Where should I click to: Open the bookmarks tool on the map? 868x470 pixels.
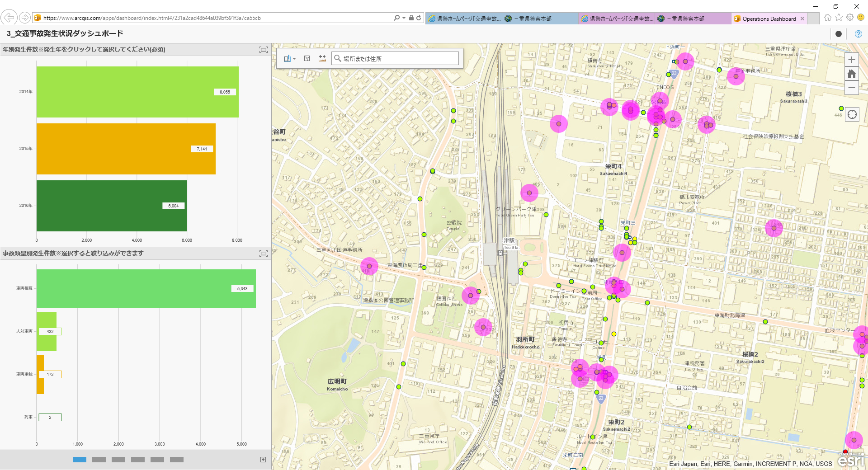[287, 58]
